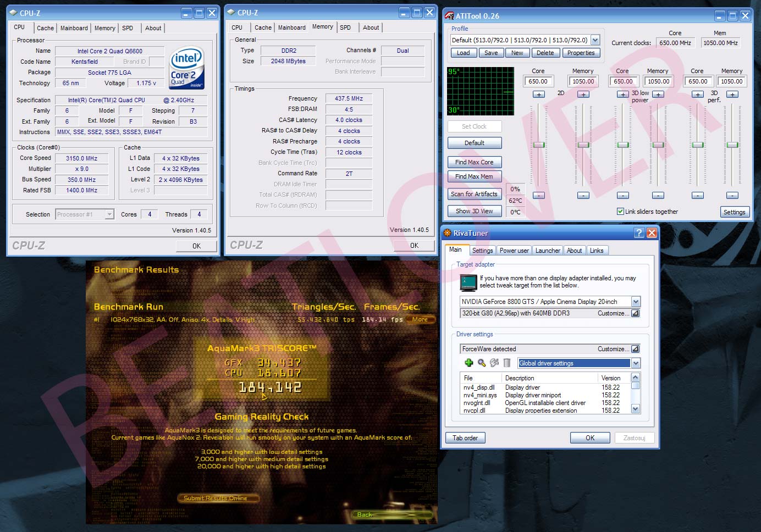Open the Settings tab in RivaTuner
Screen dimensions: 761x532
482,251
